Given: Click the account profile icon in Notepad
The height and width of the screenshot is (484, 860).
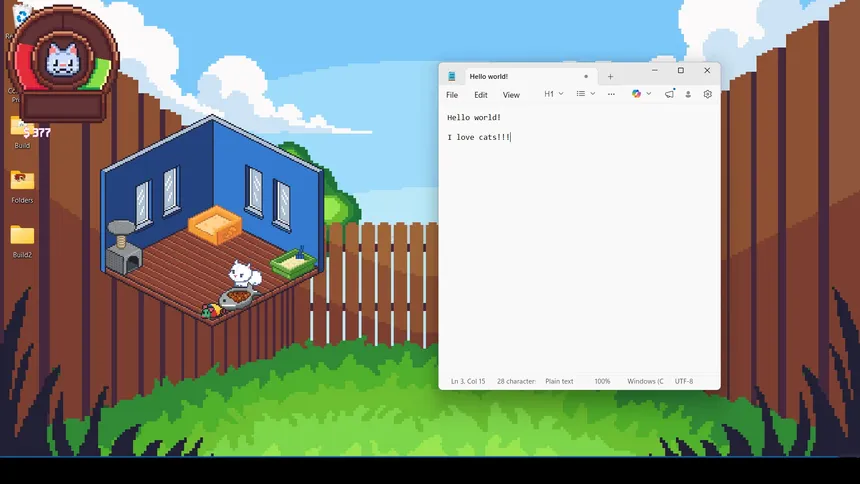Looking at the screenshot, I should coord(688,94).
